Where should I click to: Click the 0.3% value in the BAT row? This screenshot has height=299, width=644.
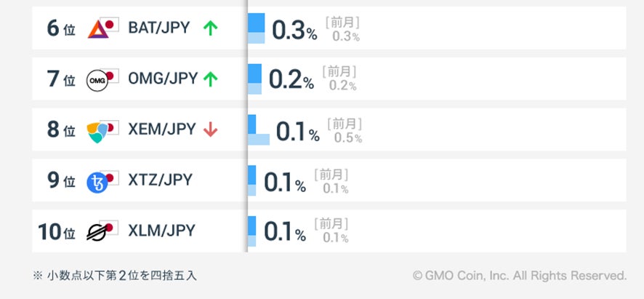point(294,31)
